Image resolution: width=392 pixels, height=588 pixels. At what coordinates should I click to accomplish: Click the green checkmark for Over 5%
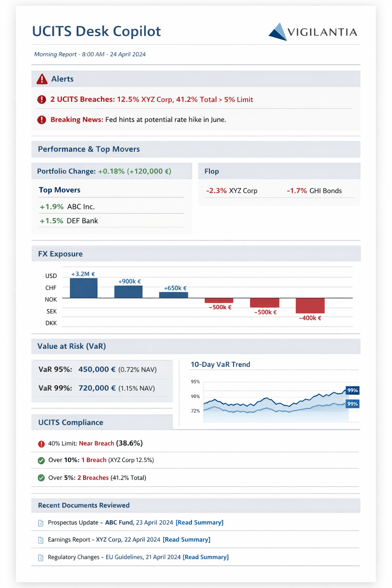click(x=41, y=478)
